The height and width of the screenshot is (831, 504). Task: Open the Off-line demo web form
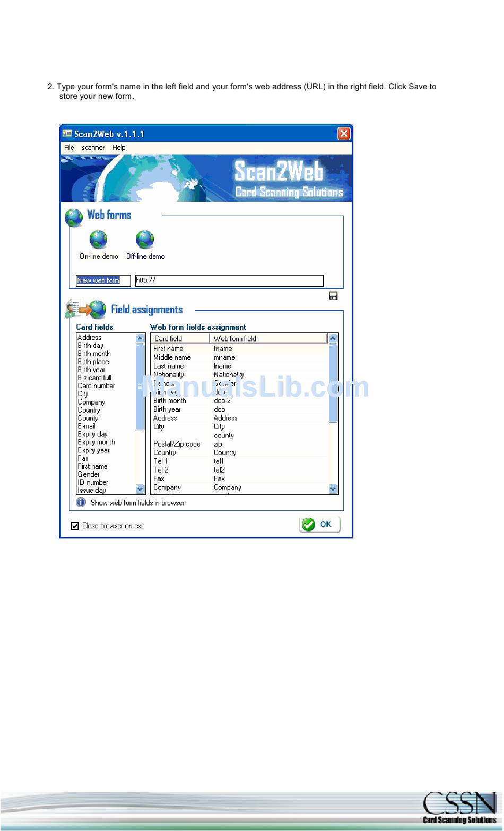(x=145, y=245)
